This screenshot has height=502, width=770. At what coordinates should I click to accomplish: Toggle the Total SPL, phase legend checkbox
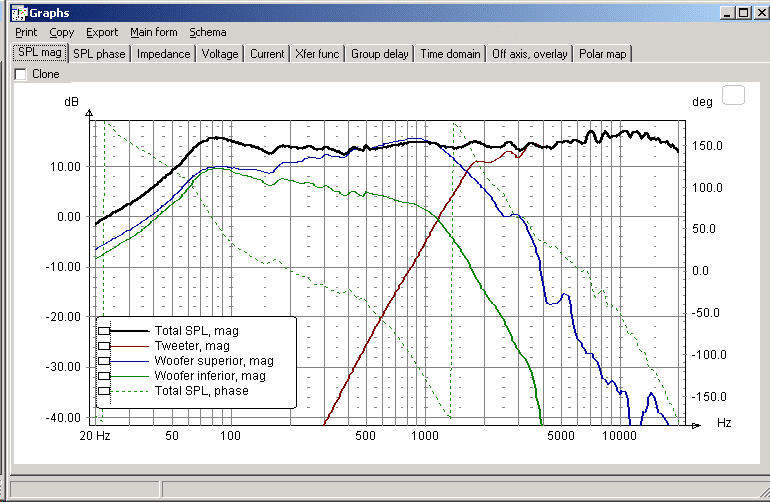pos(104,391)
